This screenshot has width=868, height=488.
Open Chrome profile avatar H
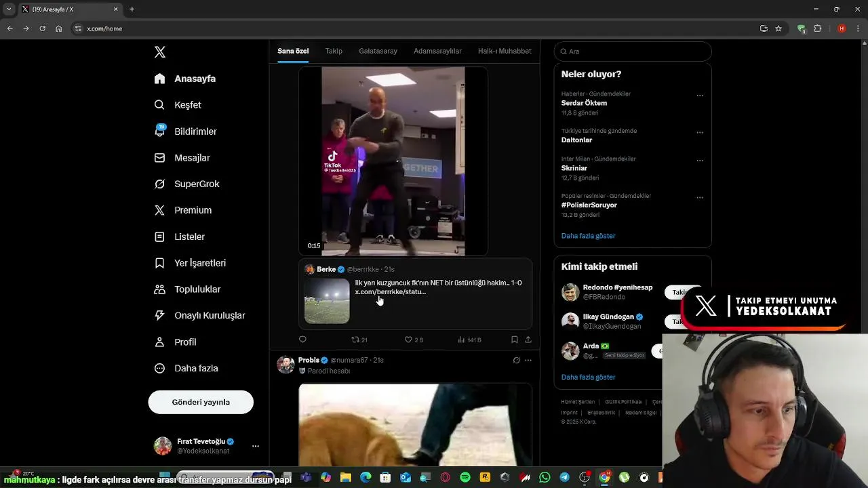842,28
